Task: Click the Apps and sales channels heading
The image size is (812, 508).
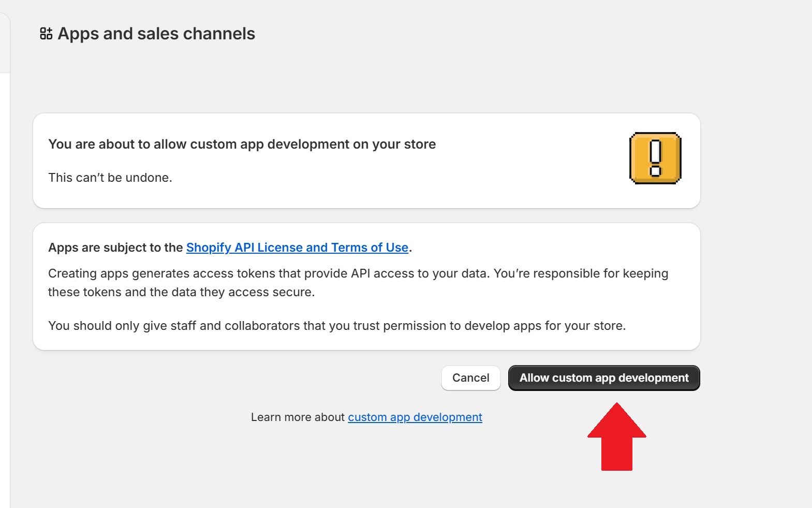Action: click(x=156, y=34)
